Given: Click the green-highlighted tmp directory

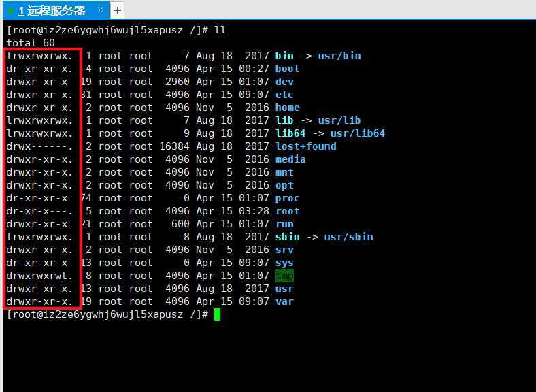Looking at the screenshot, I should (284, 276).
